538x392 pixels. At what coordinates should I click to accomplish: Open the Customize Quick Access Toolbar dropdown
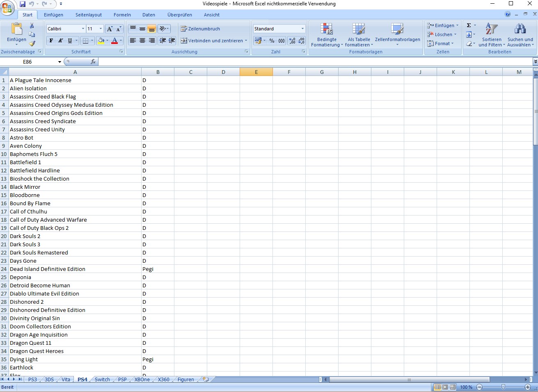coord(61,4)
